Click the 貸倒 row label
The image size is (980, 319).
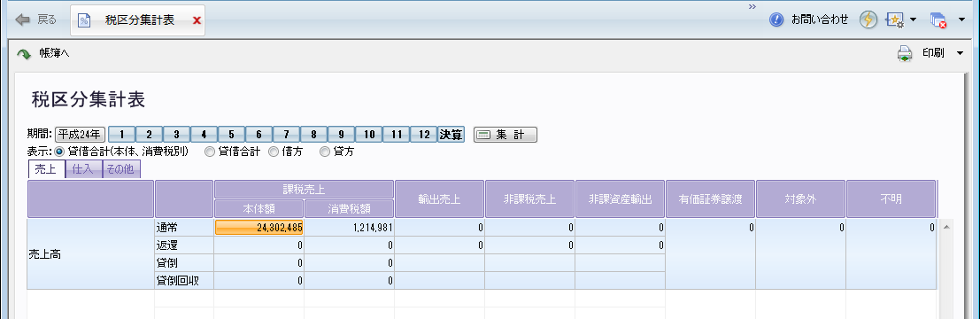[x=184, y=263]
